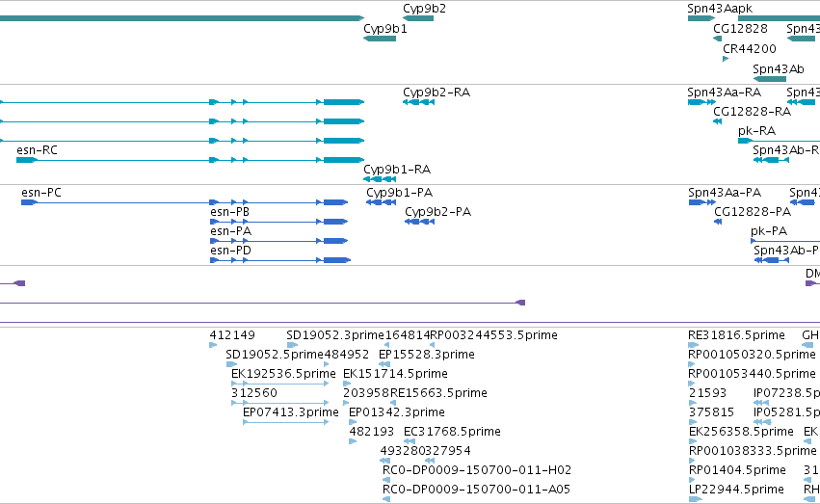Click the SD19052.5prime EST label
This screenshot has height=504, width=820.
tap(275, 355)
